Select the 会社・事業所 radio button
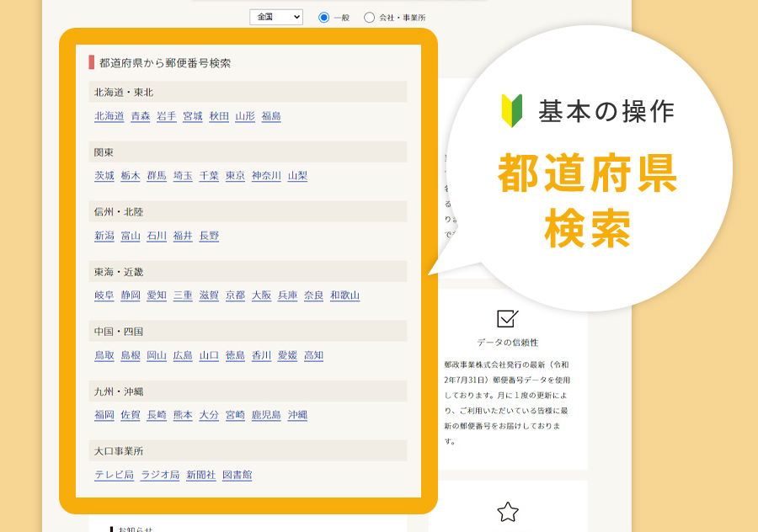Image resolution: width=758 pixels, height=532 pixels. 369,17
